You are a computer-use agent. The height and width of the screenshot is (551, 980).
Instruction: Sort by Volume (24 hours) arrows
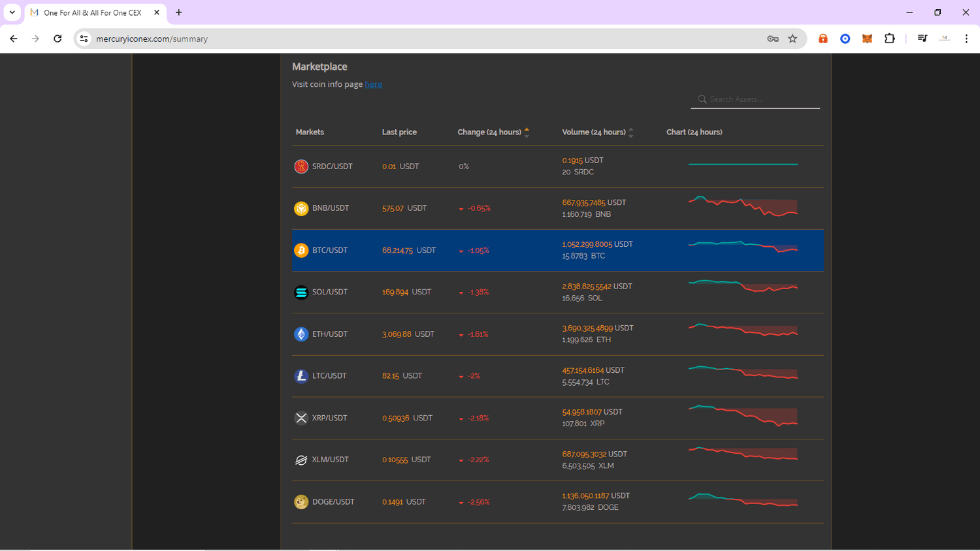(630, 133)
